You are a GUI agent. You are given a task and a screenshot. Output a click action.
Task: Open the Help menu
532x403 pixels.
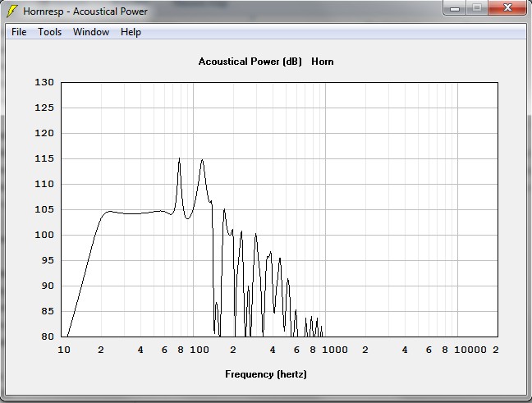[x=131, y=32]
